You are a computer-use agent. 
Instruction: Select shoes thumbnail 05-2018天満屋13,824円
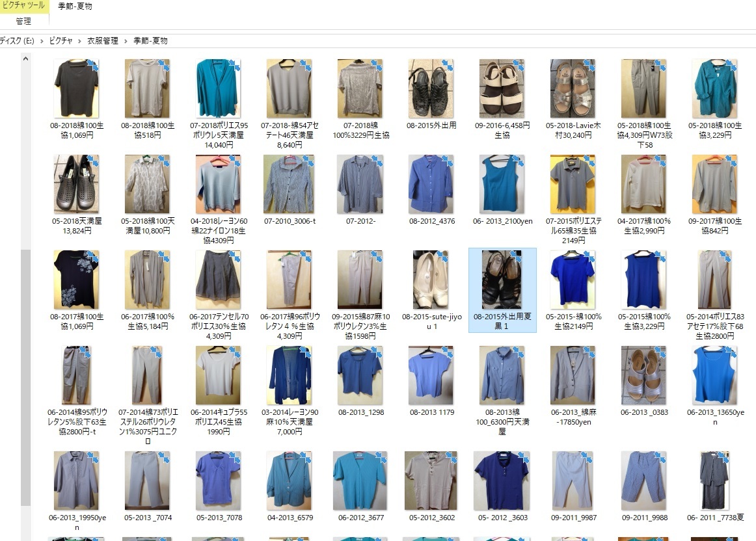77,184
